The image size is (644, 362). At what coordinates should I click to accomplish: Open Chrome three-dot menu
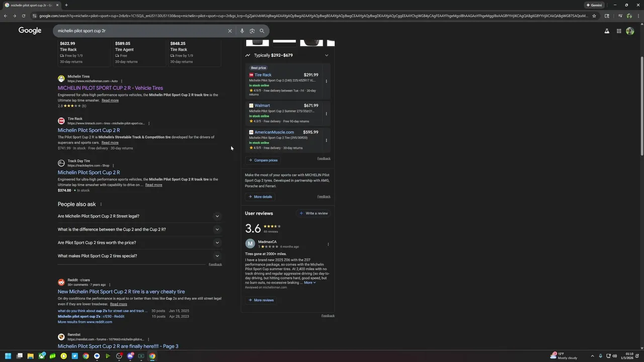[638, 16]
